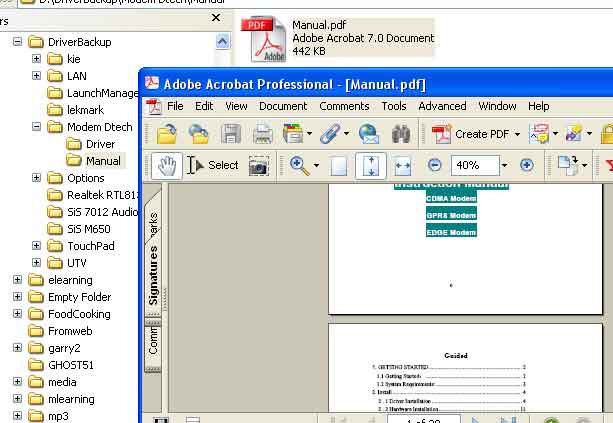Select the Hand tool
The image size is (613, 423).
point(167,166)
